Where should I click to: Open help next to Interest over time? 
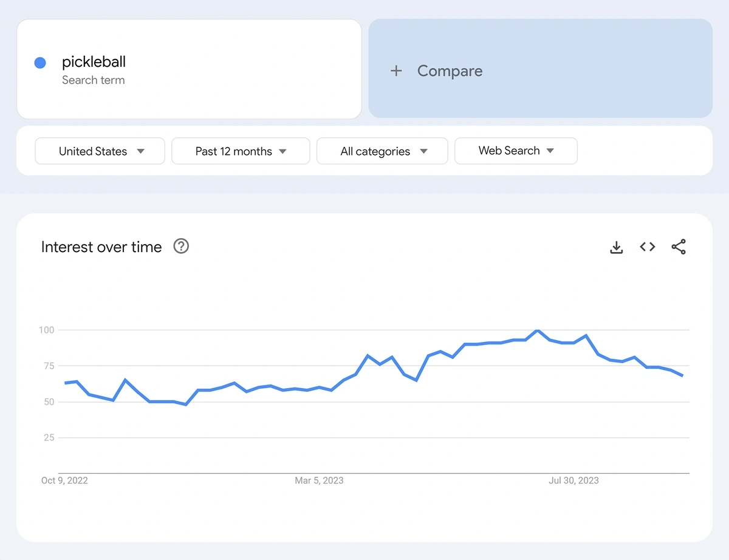181,246
